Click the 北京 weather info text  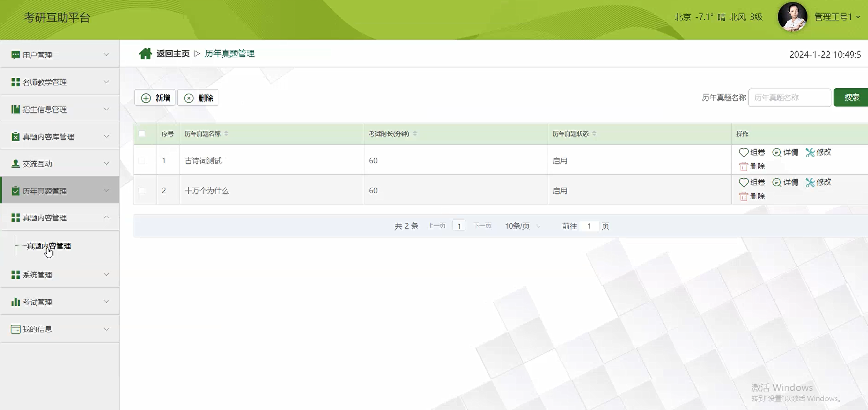pyautogui.click(x=718, y=17)
